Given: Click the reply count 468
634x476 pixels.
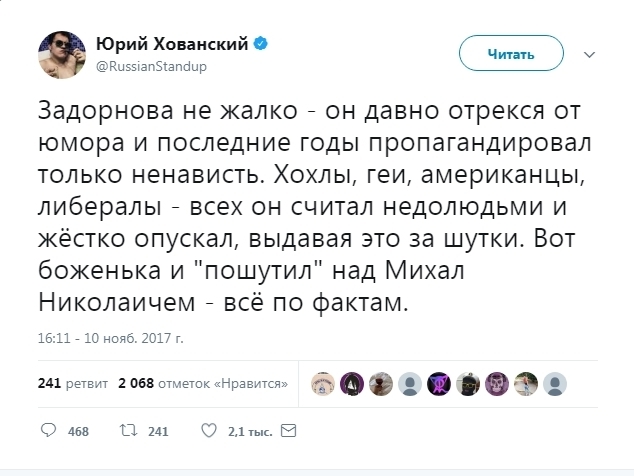Looking at the screenshot, I should [76, 432].
